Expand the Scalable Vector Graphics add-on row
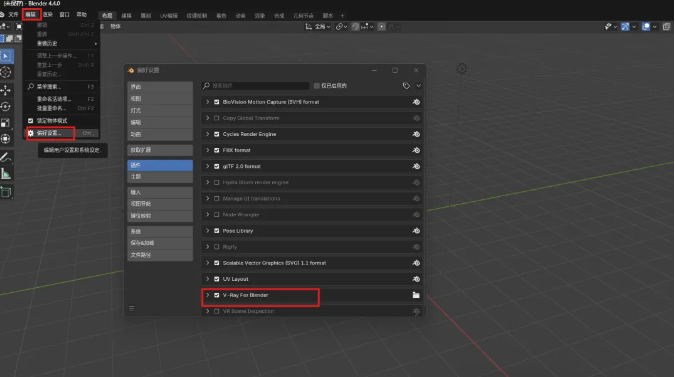The height and width of the screenshot is (377, 675). pyautogui.click(x=207, y=263)
